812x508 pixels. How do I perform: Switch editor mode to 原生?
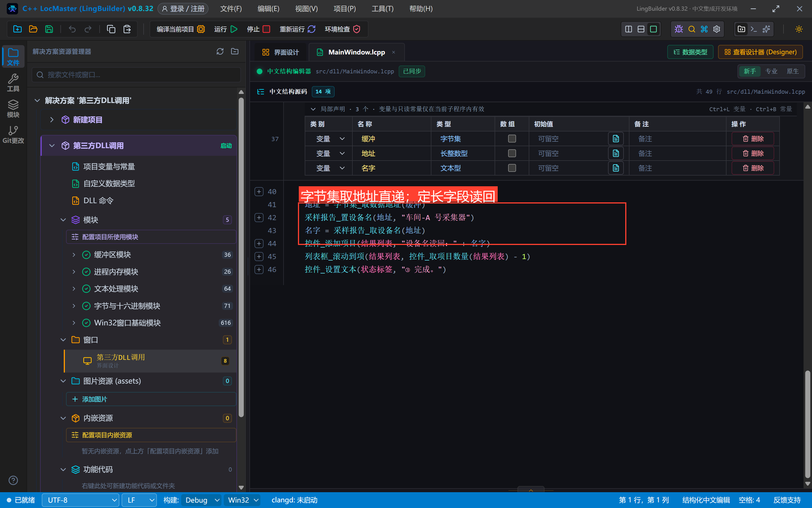[793, 71]
